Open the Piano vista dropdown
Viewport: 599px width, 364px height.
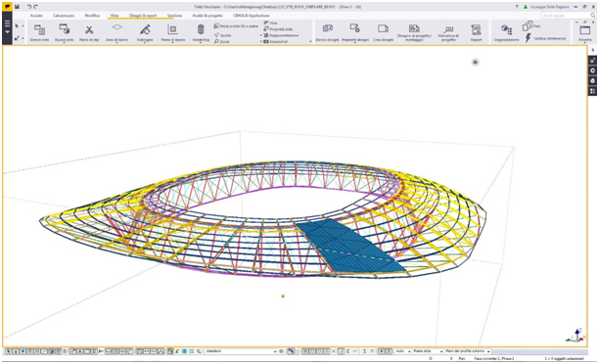tap(428, 351)
